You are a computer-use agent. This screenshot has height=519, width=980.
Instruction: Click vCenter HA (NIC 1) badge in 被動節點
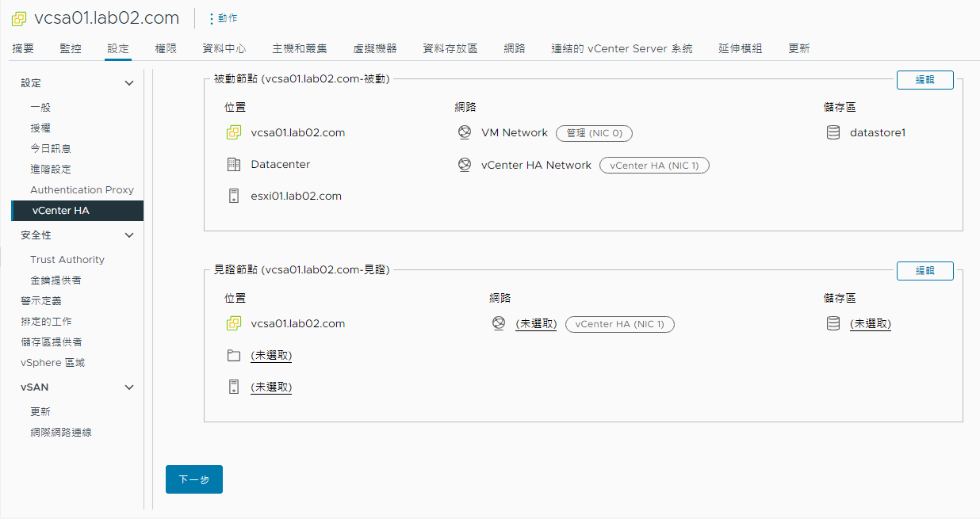(x=654, y=166)
